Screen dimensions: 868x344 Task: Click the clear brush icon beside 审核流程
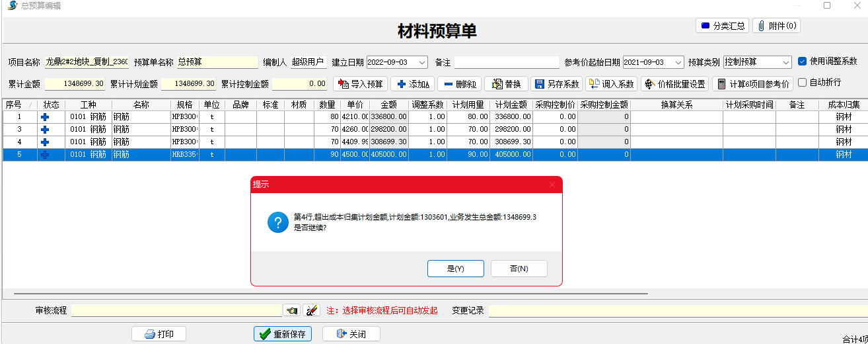pos(311,310)
